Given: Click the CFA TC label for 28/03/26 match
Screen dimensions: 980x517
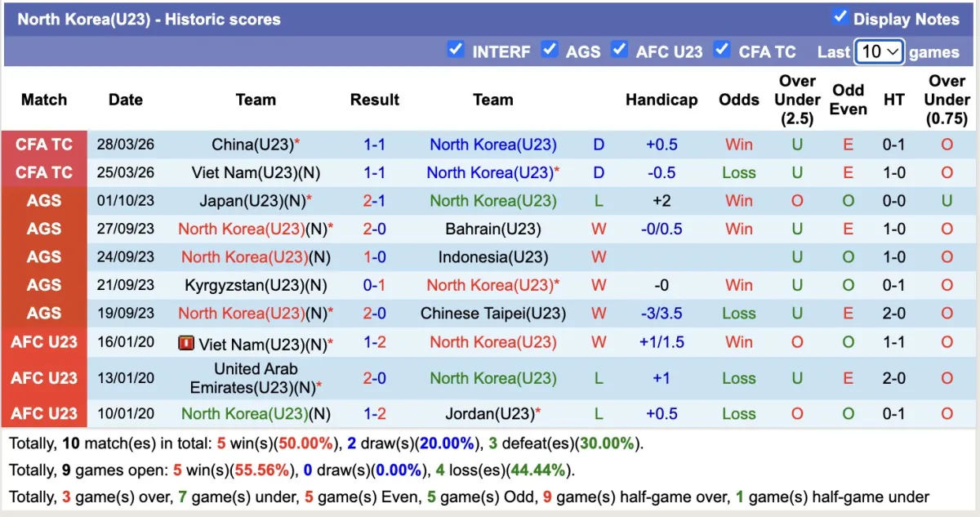Looking at the screenshot, I should point(44,145).
